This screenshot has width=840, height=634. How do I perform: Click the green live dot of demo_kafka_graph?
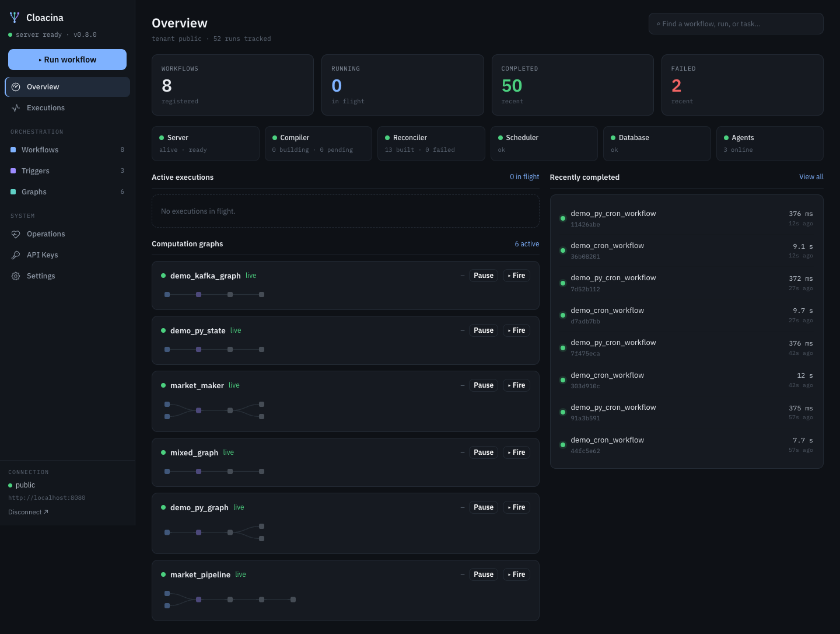pos(163,276)
